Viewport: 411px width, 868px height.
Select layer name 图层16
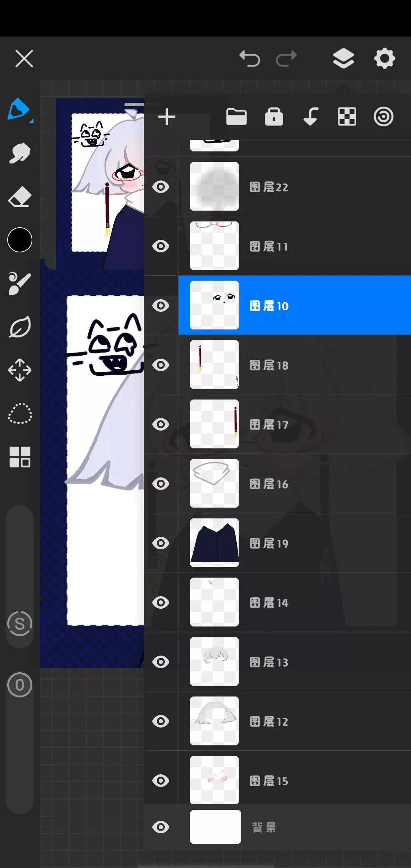(x=269, y=484)
